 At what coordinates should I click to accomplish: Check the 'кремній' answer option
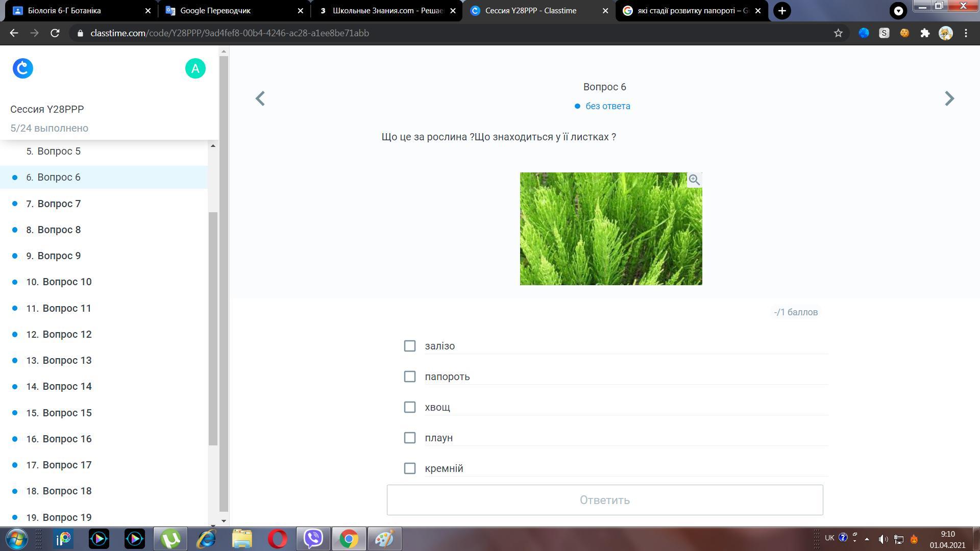pos(409,468)
